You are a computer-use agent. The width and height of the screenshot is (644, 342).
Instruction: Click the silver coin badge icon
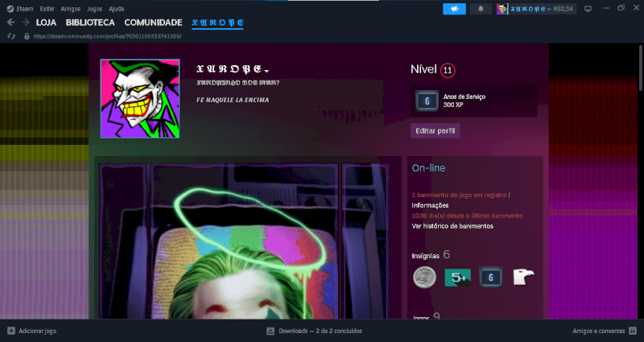pos(424,277)
